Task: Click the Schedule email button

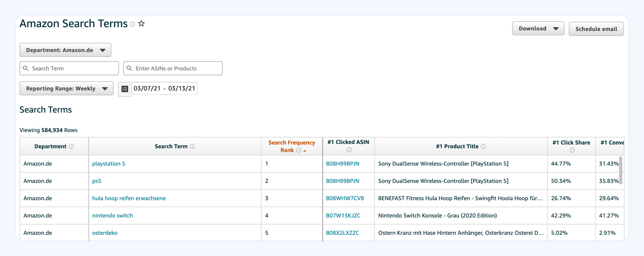Action: point(596,29)
